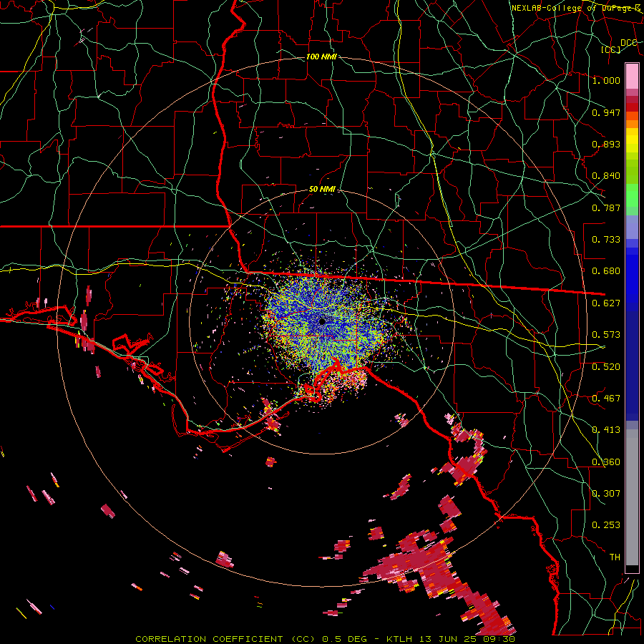Click the 0.680 scale value
This screenshot has height=644, width=644.
point(606,271)
